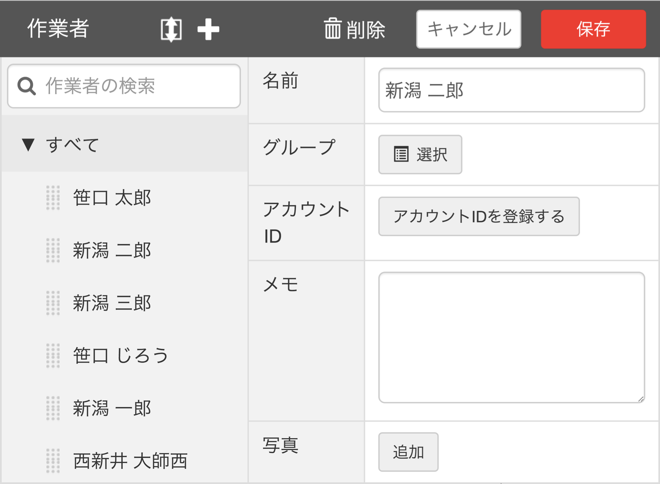
Task: Focus the 名前 text field
Action: tap(511, 91)
